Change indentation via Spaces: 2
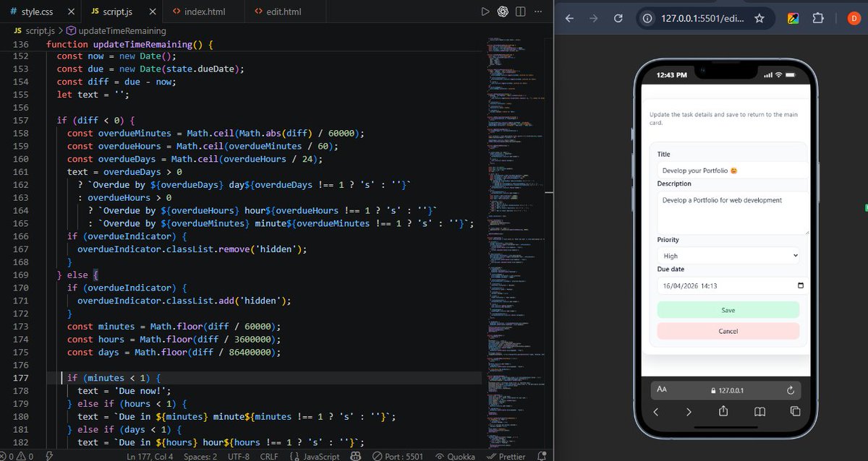Screen dimensions: 868x461 [x=200, y=456]
